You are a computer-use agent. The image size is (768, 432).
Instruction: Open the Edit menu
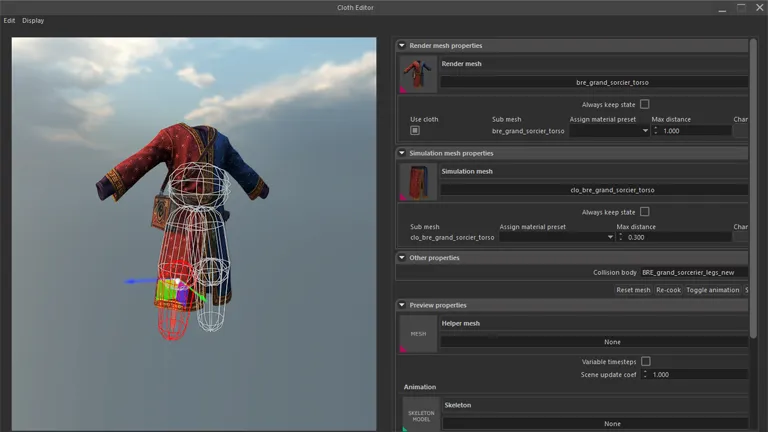[x=9, y=21]
